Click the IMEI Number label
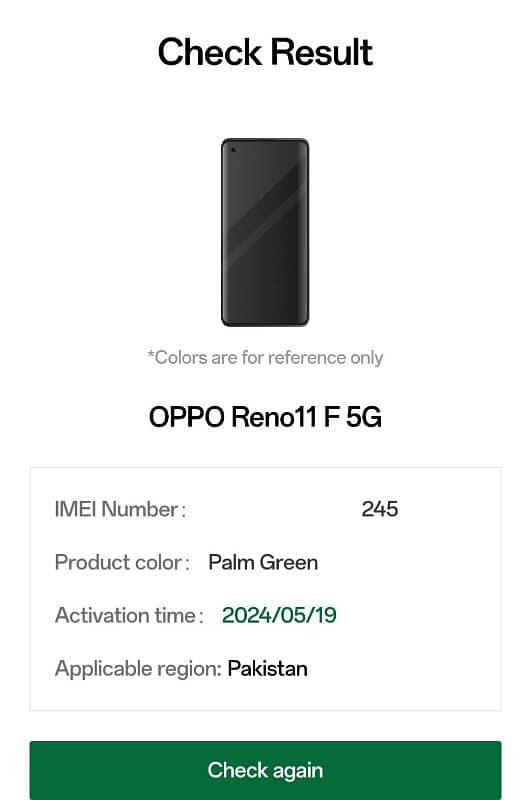Image resolution: width=531 pixels, height=800 pixels. (x=120, y=509)
